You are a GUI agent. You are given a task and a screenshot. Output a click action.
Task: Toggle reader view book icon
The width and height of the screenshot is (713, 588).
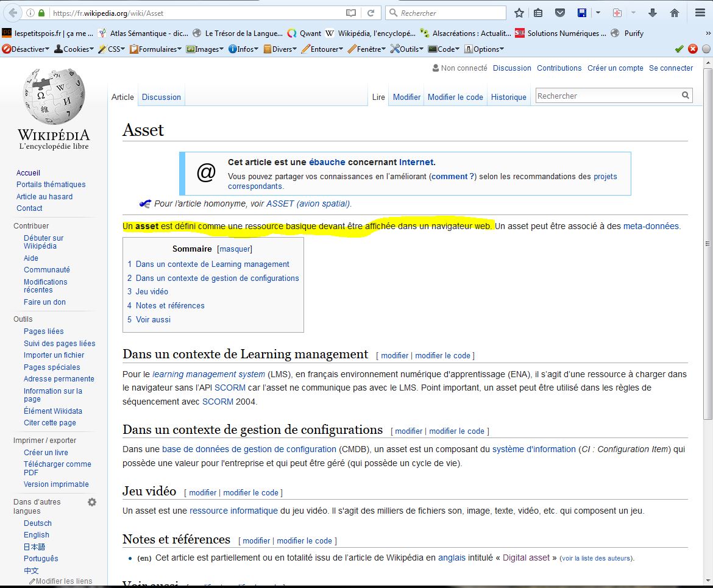(351, 13)
